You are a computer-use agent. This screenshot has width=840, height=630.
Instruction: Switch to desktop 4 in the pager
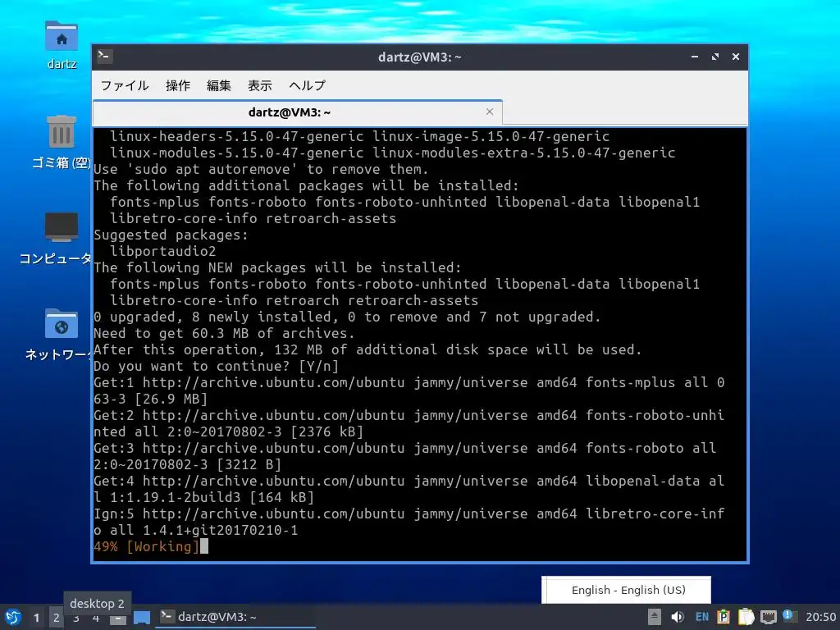tap(96, 619)
